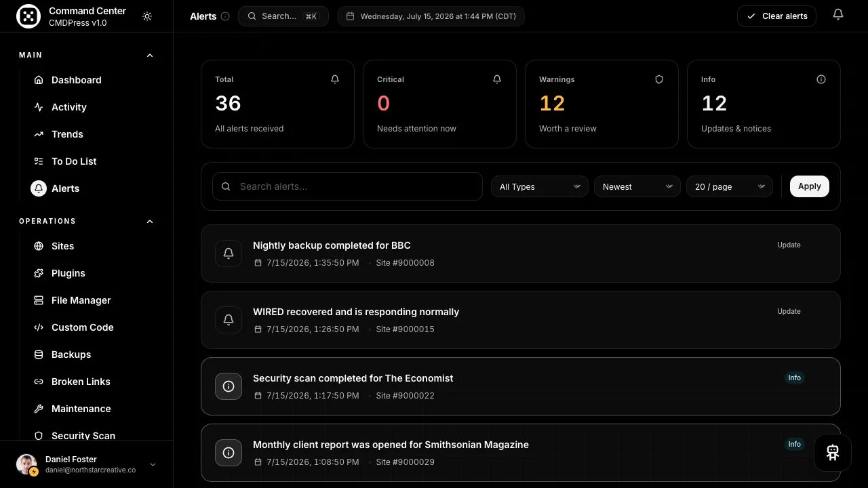Click info icon on Smithsonian report alert
The width and height of the screenshot is (868, 488).
point(229,453)
